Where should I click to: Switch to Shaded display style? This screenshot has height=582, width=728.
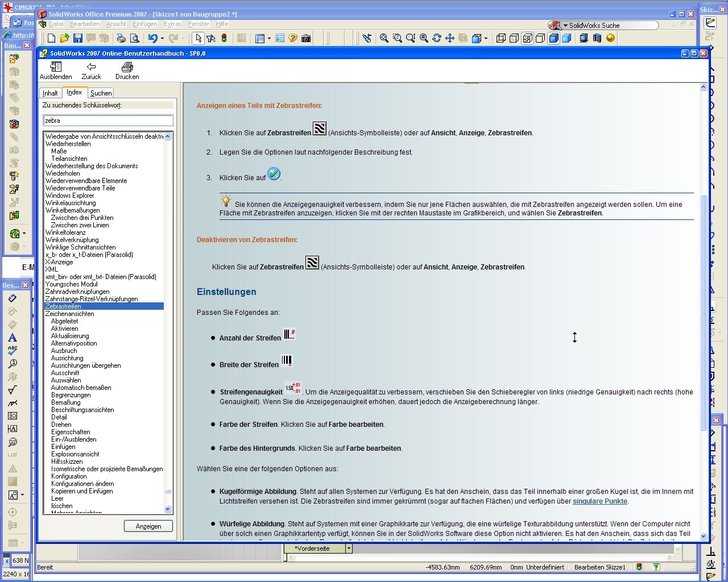[x=566, y=38]
